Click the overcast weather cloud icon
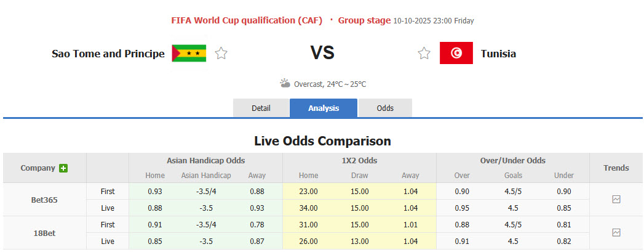Screen dimensions: 644x252 coord(285,83)
